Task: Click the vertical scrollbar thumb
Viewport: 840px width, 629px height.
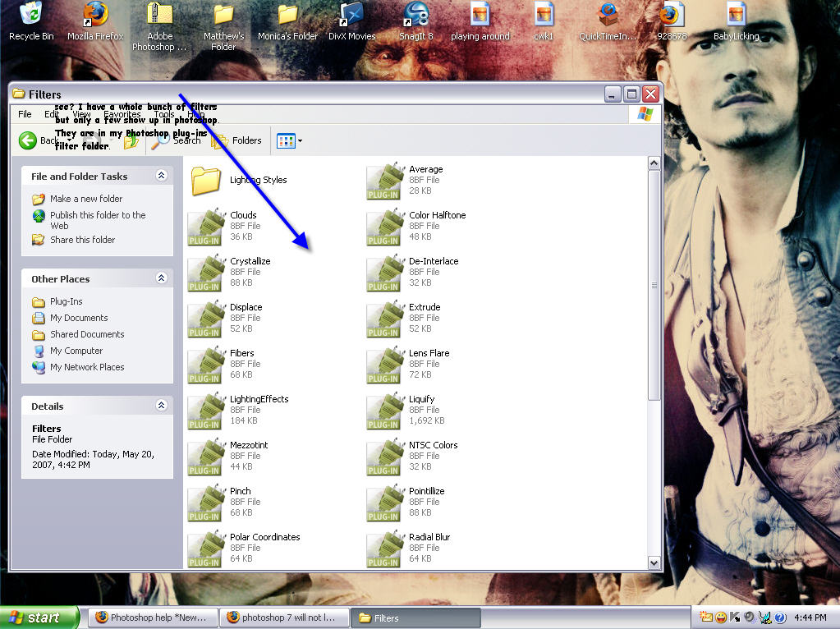Action: 654,286
